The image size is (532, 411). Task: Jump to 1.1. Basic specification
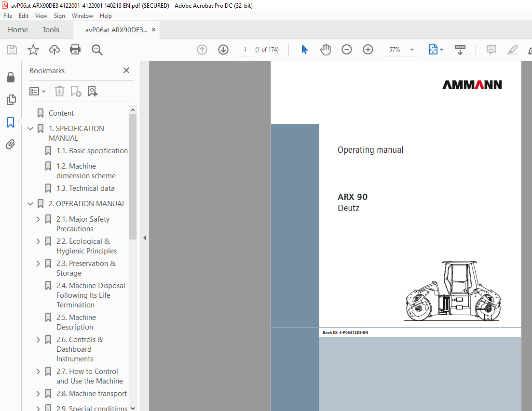pyautogui.click(x=92, y=151)
